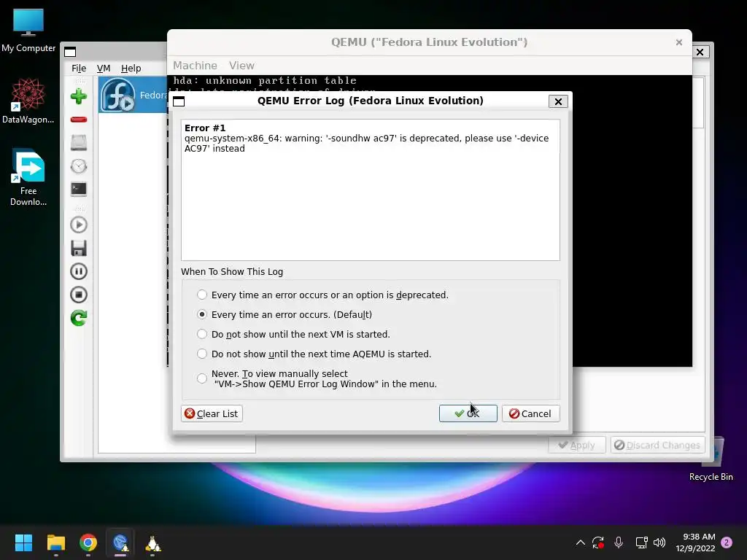
Task: Select the 'Never' show log radio option
Action: pos(202,378)
